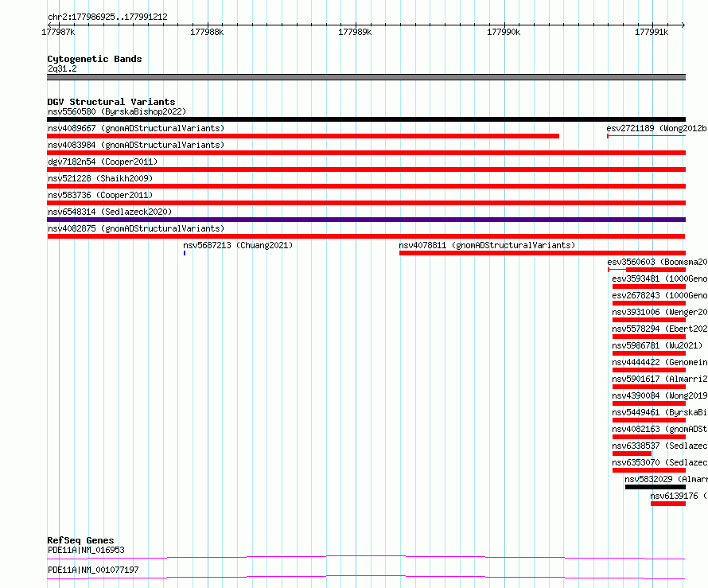The height and width of the screenshot is (588, 708).
Task: Click the purple nsv6548314 variant bar
Action: click(x=366, y=220)
